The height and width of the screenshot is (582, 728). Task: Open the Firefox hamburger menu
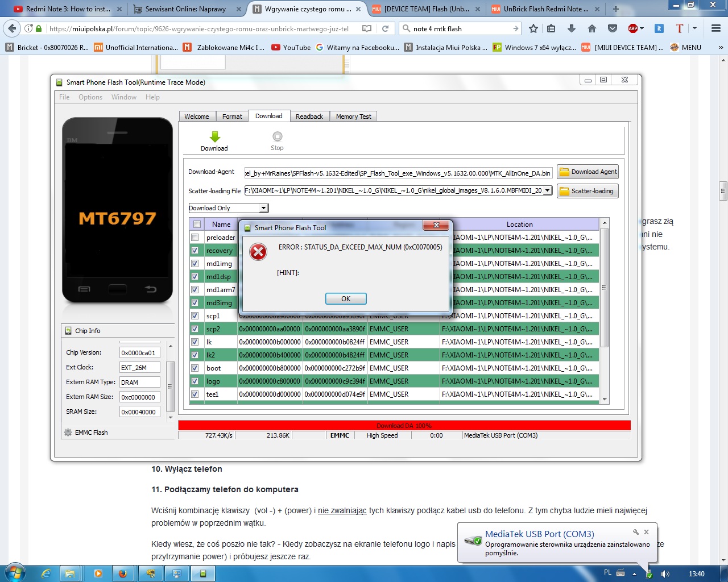tap(716, 28)
